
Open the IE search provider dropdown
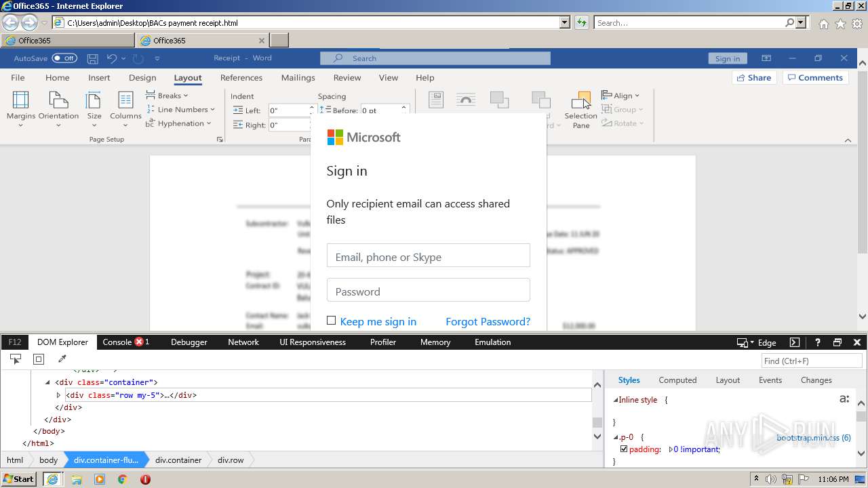click(x=801, y=22)
